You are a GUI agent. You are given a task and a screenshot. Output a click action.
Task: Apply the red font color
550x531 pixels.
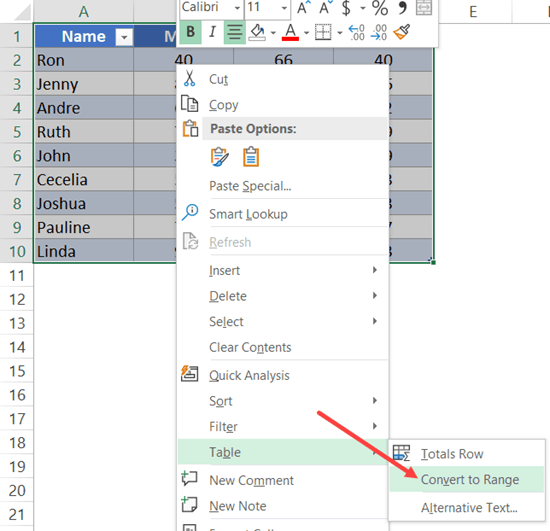[290, 32]
